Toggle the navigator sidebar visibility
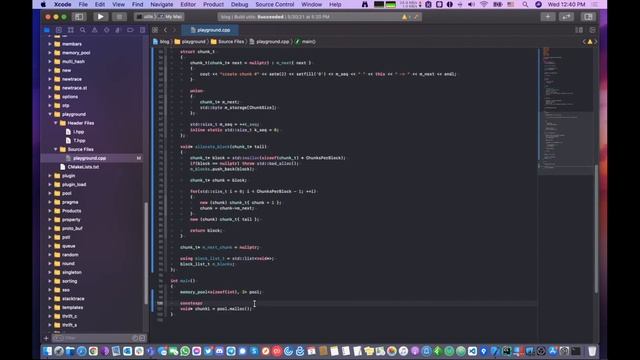Viewport: 640px width, 360px height. pyautogui.click(x=79, y=17)
